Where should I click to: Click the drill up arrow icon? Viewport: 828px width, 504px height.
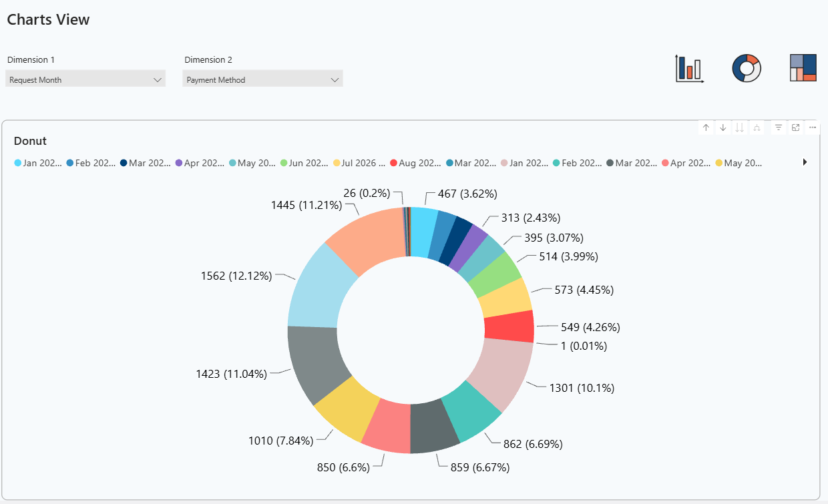click(x=706, y=128)
